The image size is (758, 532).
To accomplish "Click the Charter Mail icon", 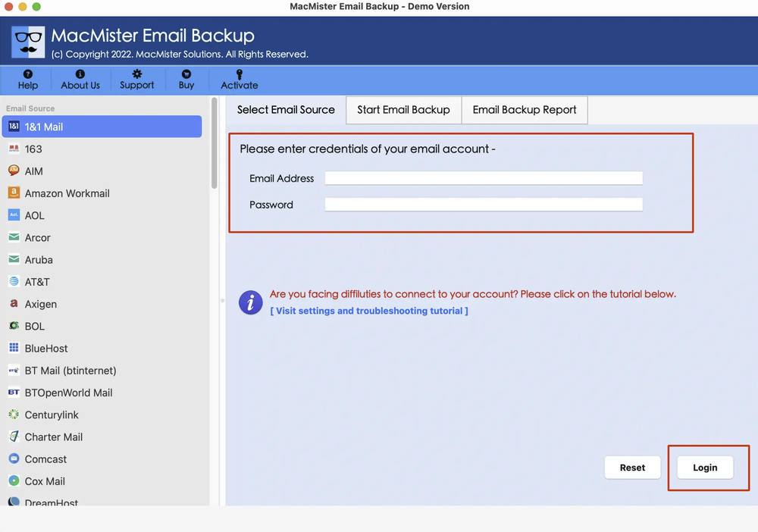I will pos(14,437).
